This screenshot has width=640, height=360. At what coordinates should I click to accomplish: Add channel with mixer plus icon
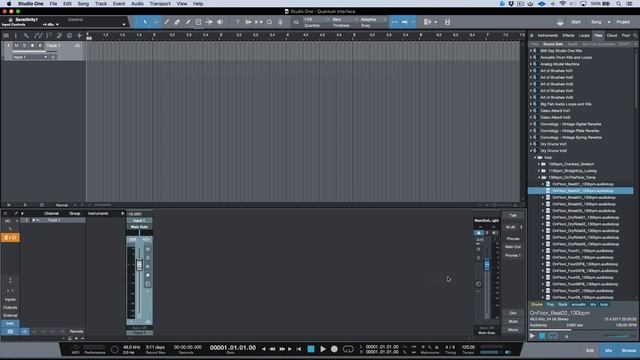tap(122, 213)
